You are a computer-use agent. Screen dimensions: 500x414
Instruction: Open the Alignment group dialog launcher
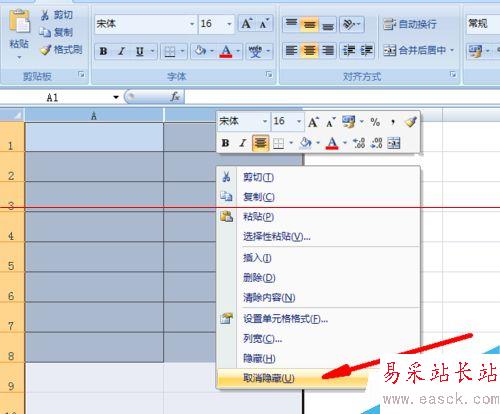tap(453, 74)
